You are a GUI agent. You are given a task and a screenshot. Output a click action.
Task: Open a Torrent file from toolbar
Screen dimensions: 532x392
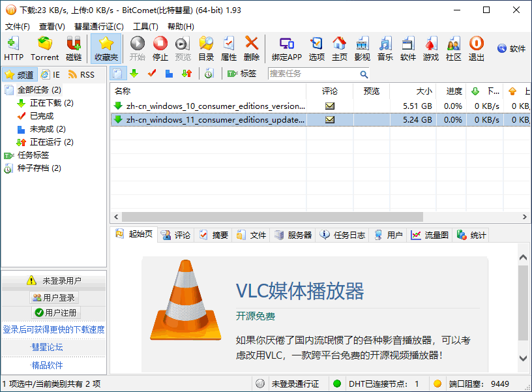(x=44, y=48)
